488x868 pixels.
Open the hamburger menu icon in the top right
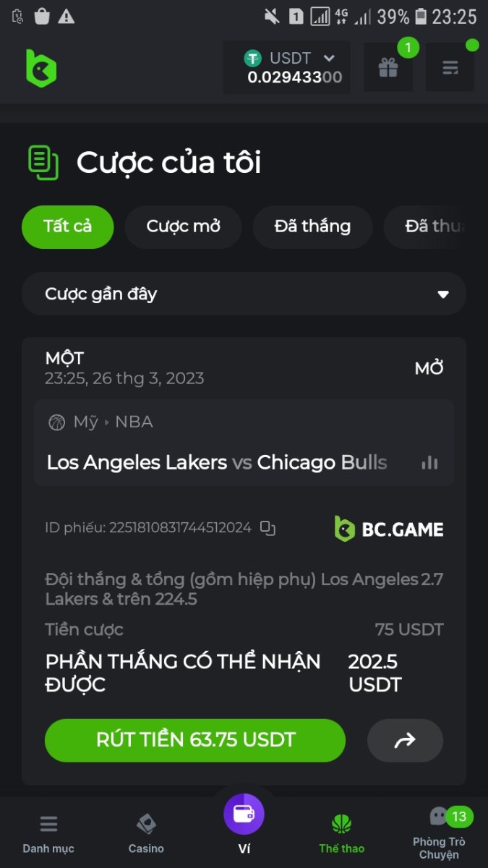click(x=450, y=68)
